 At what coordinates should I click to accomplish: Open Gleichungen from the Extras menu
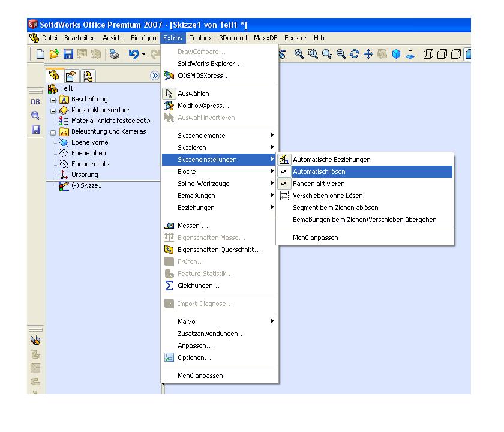click(x=220, y=286)
